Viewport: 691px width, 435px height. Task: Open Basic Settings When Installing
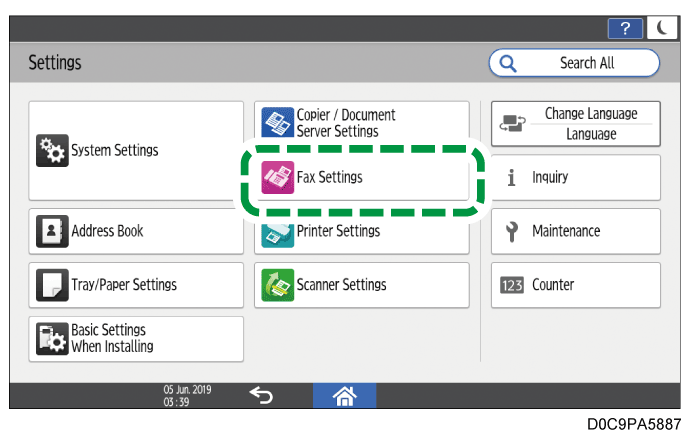tap(136, 338)
